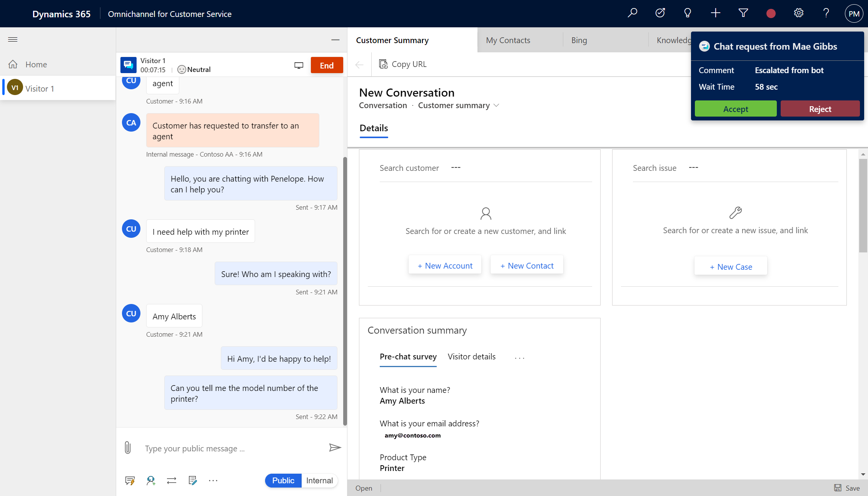Switch to the Bing tab

pyautogui.click(x=578, y=40)
